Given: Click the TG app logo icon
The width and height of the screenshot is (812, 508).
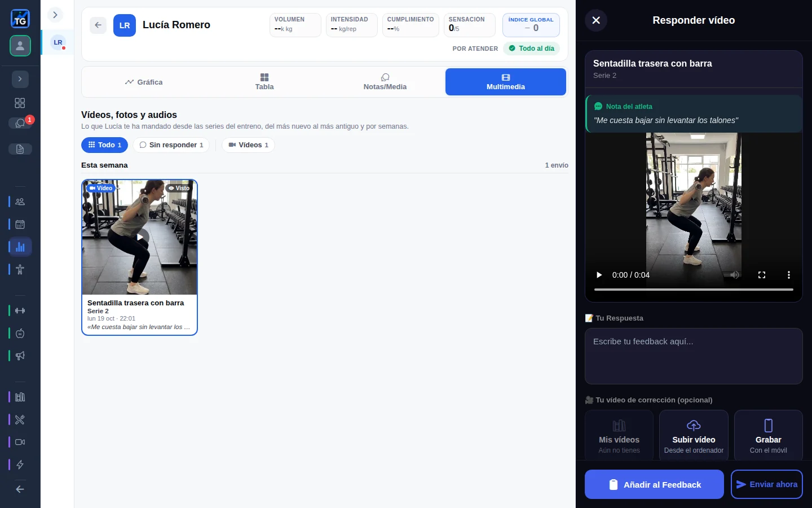Looking at the screenshot, I should coord(20,19).
